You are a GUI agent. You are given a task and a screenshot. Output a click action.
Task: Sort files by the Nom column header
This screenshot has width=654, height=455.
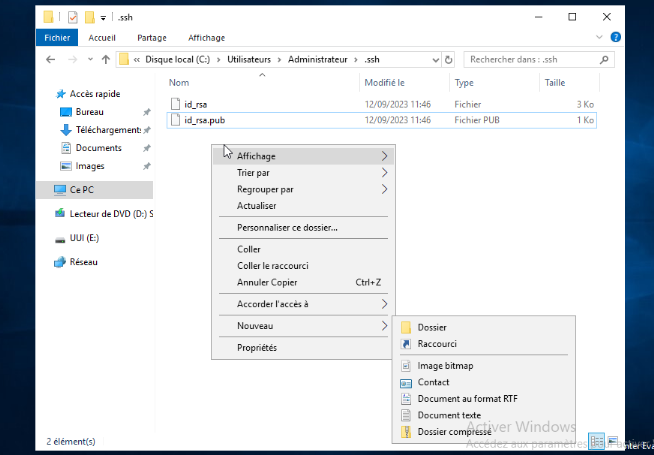179,83
